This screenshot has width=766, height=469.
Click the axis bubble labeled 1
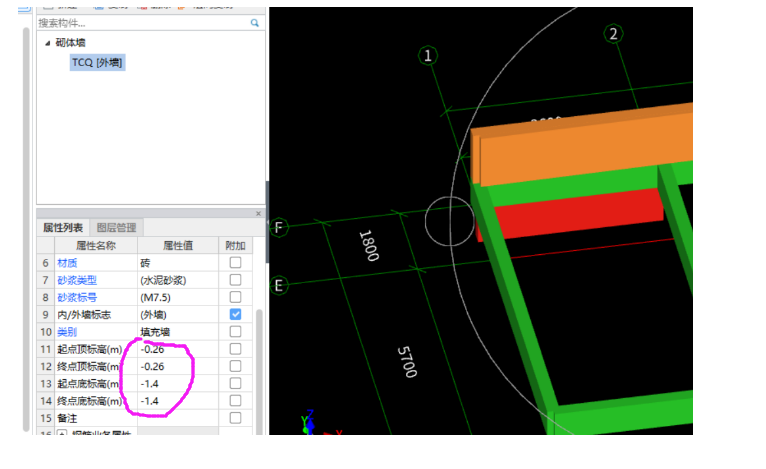tap(428, 55)
